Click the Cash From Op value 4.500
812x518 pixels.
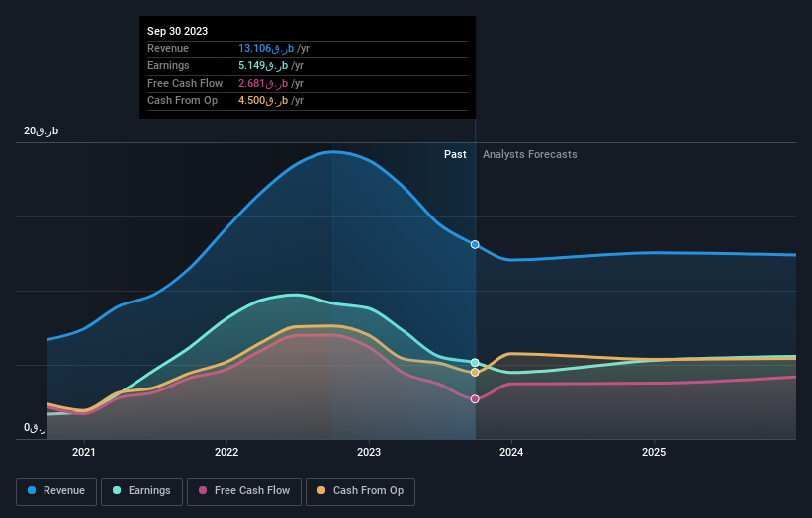pos(263,101)
